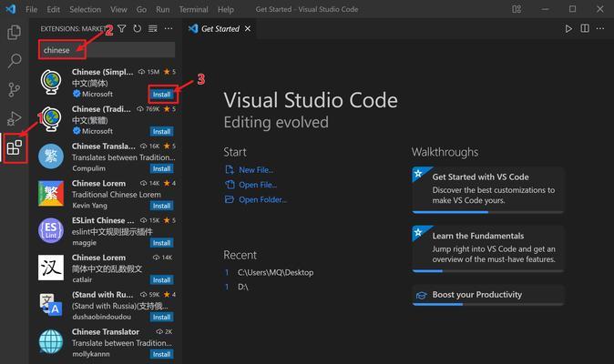Open Get Started with VS Code walkthrough

(x=488, y=189)
